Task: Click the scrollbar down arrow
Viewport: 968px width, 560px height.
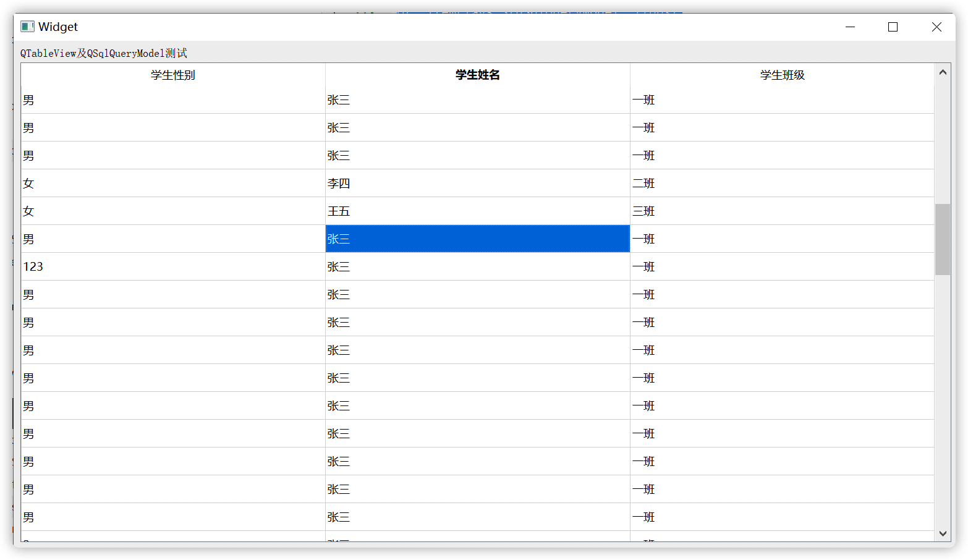Action: pyautogui.click(x=943, y=533)
